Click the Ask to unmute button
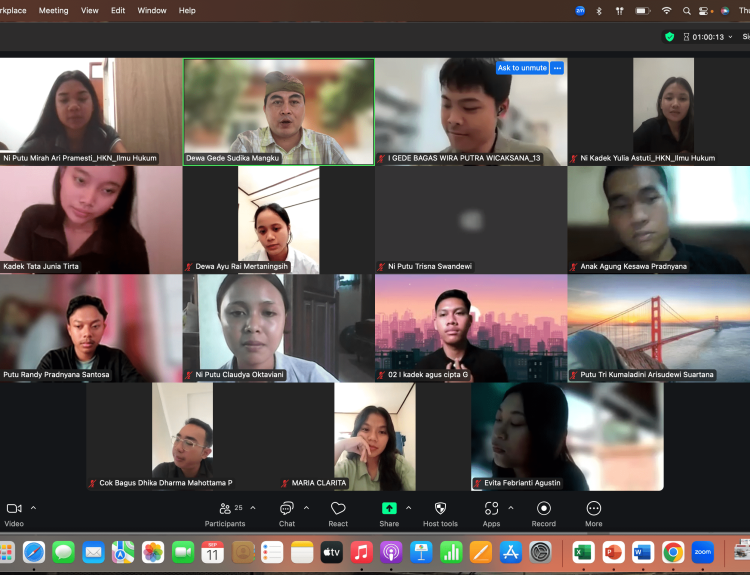750x575 pixels. [x=522, y=68]
